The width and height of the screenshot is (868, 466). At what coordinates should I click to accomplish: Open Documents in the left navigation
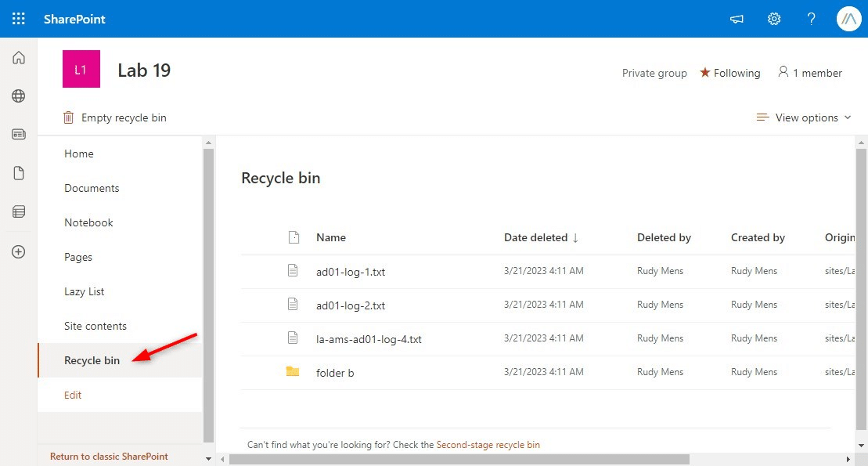click(92, 188)
